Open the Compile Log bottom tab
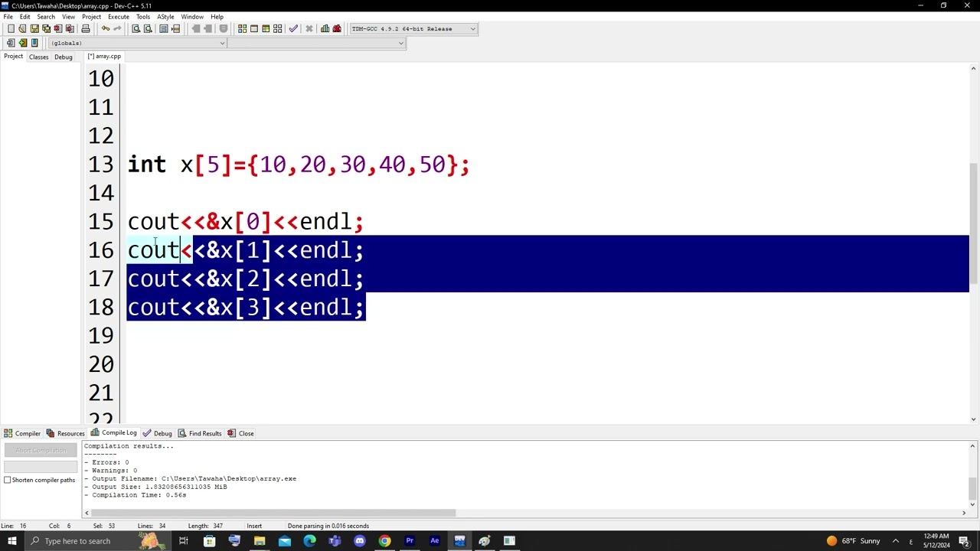Screen dimensions: 980x551 tap(114, 433)
